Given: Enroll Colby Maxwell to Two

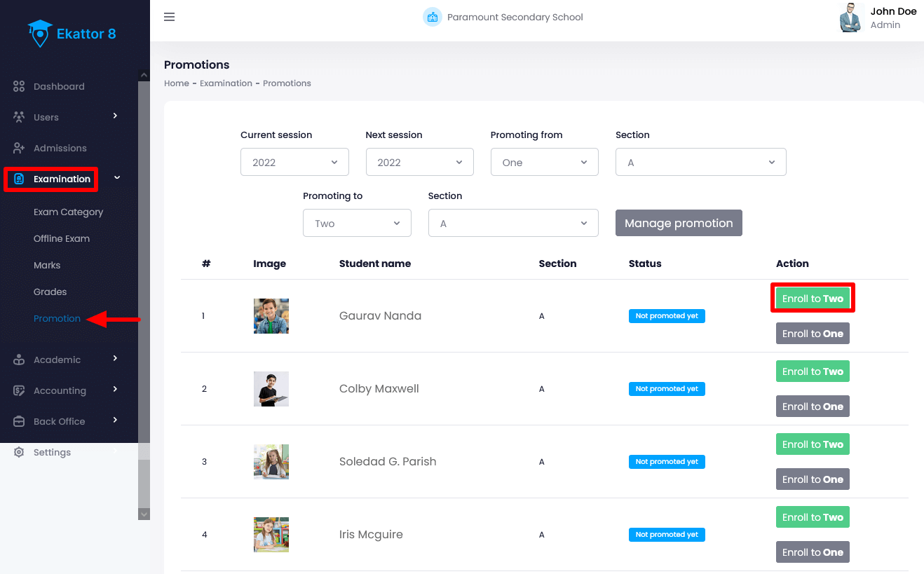Looking at the screenshot, I should pos(813,371).
